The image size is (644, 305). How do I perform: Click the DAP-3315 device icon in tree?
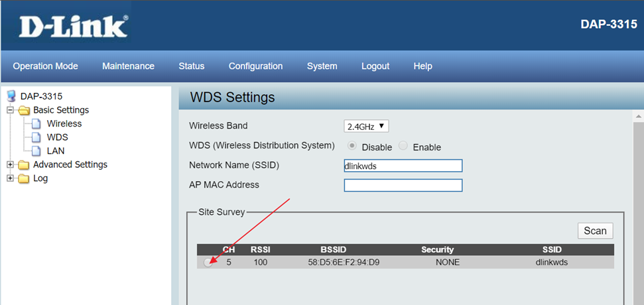[x=11, y=96]
